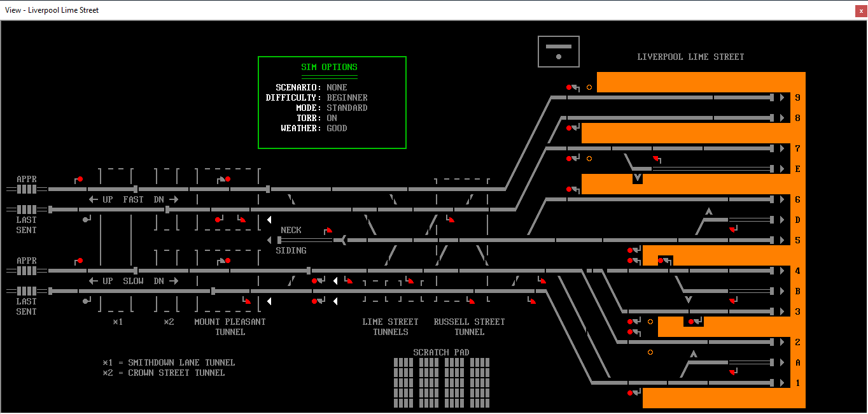This screenshot has height=414, width=868.
Task: Click the SIM OPTIONS heading
Action: pos(329,67)
